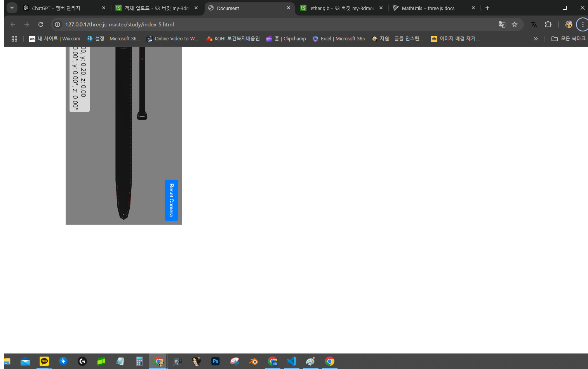Switch to the active Chrome profile window in taskbar

pos(158,362)
